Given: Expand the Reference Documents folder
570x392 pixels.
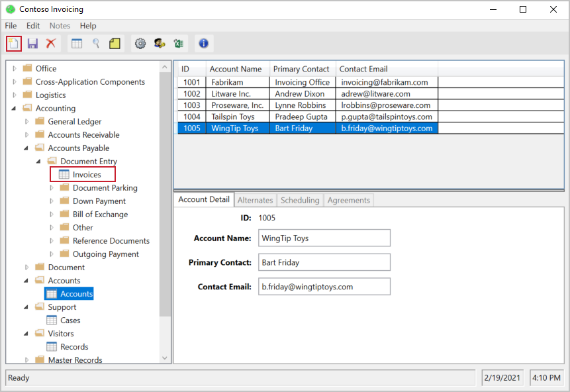Looking at the screenshot, I should pos(52,241).
